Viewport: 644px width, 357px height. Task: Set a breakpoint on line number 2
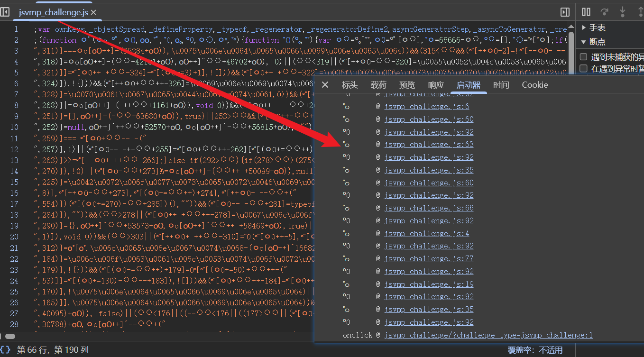(x=16, y=40)
